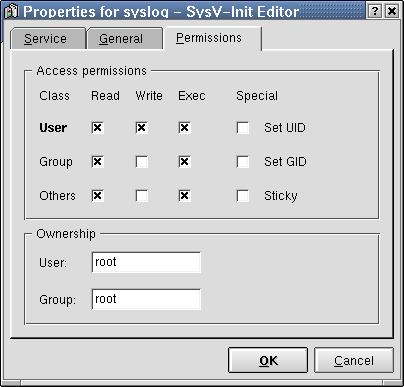This screenshot has width=404, height=387.
Task: Uncheck Others Read permission
Action: point(98,196)
